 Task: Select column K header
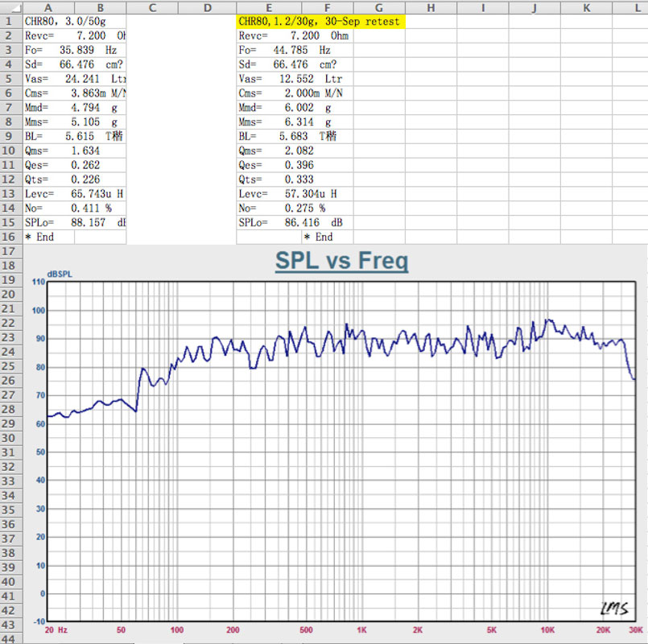pos(587,8)
